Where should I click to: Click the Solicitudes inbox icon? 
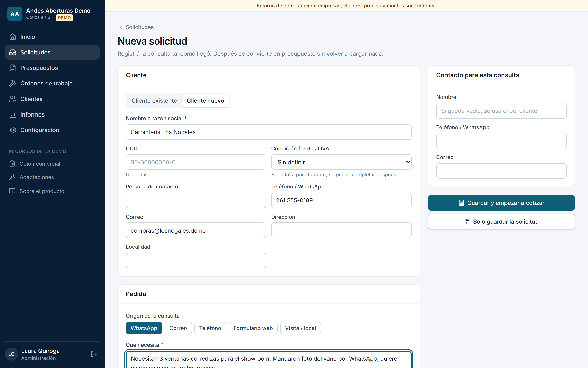tap(13, 52)
